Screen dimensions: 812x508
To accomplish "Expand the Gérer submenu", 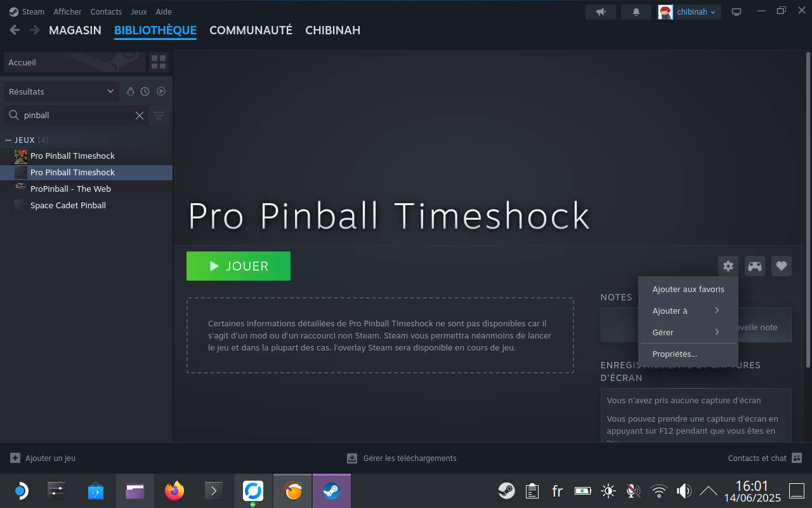I will point(688,332).
